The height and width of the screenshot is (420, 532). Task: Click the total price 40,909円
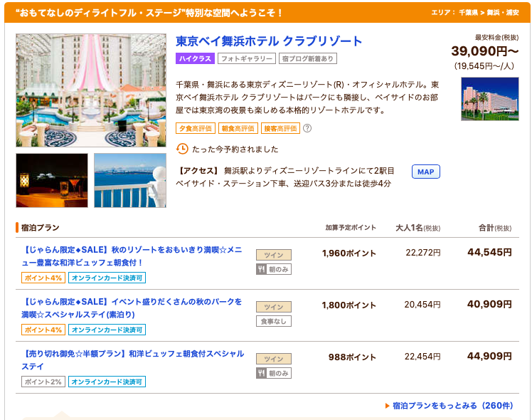[489, 305]
